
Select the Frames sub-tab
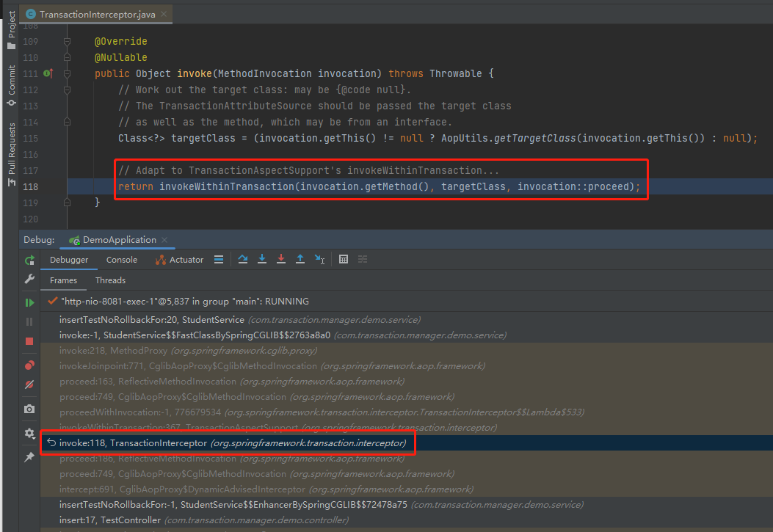tap(64, 280)
